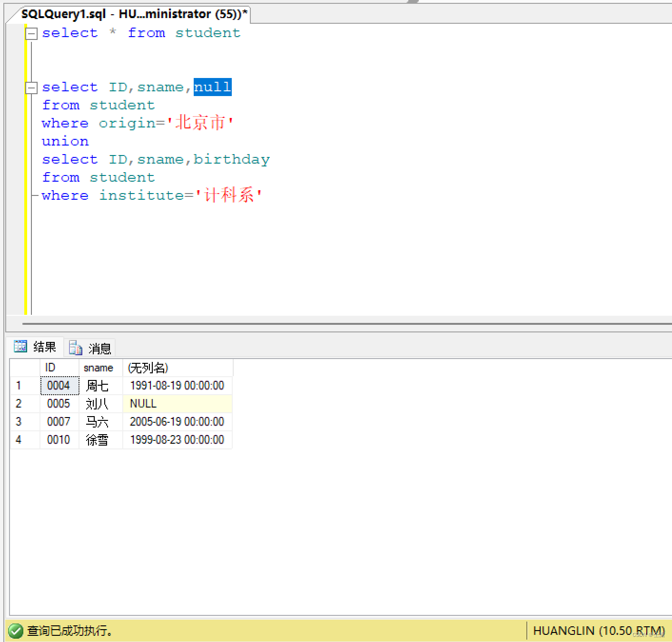Click the birthday column name in the query
672x642 pixels.
click(232, 159)
